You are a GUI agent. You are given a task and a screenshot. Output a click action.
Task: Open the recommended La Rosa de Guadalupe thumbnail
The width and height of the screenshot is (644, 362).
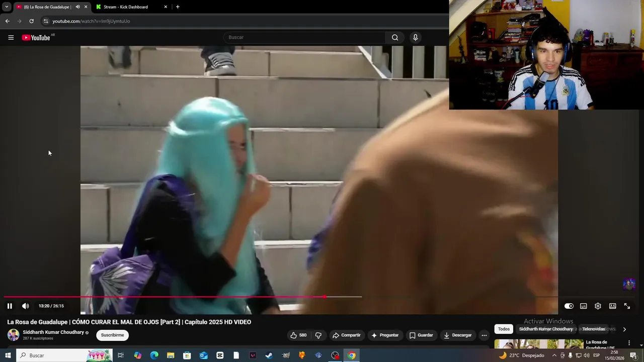539,344
